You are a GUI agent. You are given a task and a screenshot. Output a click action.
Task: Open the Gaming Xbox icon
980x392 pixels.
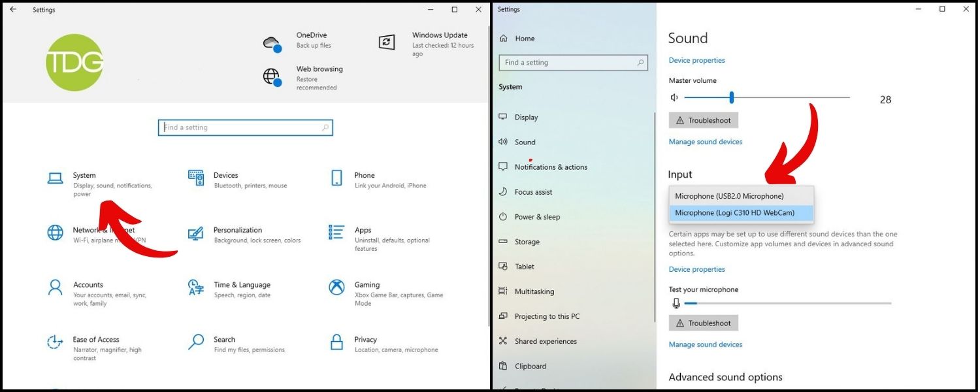pyautogui.click(x=336, y=287)
